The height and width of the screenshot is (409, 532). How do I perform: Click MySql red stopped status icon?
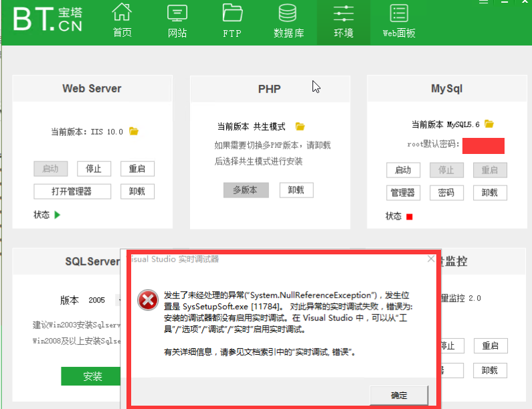(x=409, y=217)
